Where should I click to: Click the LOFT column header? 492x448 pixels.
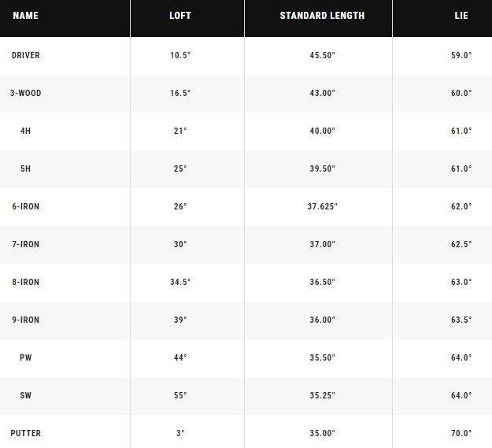click(x=180, y=16)
